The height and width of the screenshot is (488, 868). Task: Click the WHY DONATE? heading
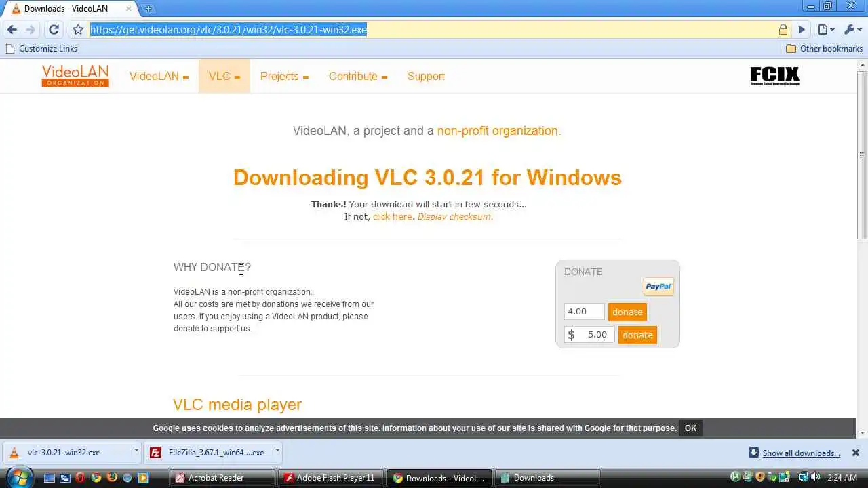212,268
